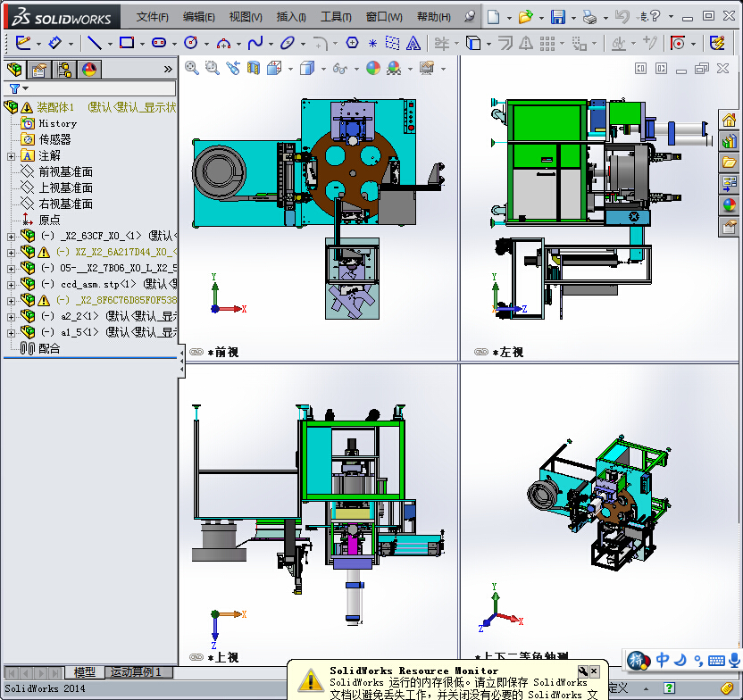Click the New document icon

[493, 17]
